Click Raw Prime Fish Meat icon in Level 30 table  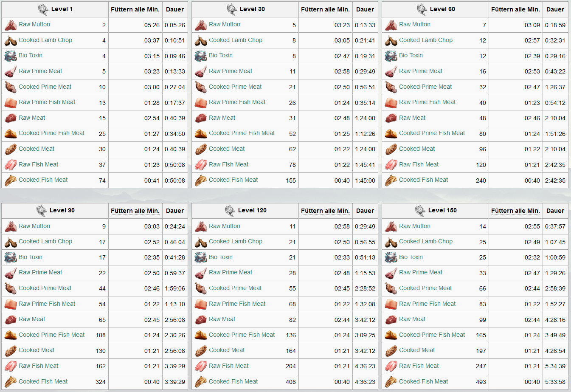pos(201,103)
